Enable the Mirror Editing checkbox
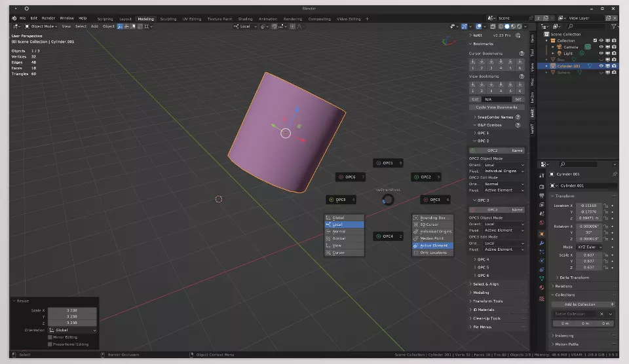 50,337
